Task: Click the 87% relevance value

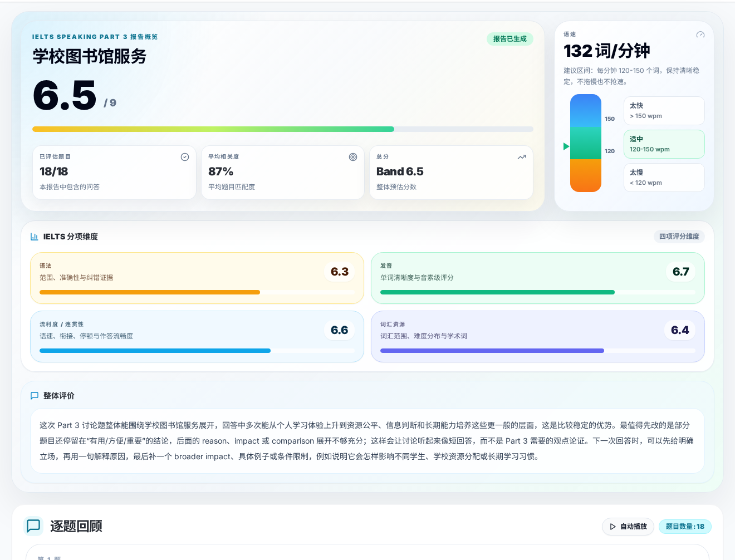Action: point(220,171)
